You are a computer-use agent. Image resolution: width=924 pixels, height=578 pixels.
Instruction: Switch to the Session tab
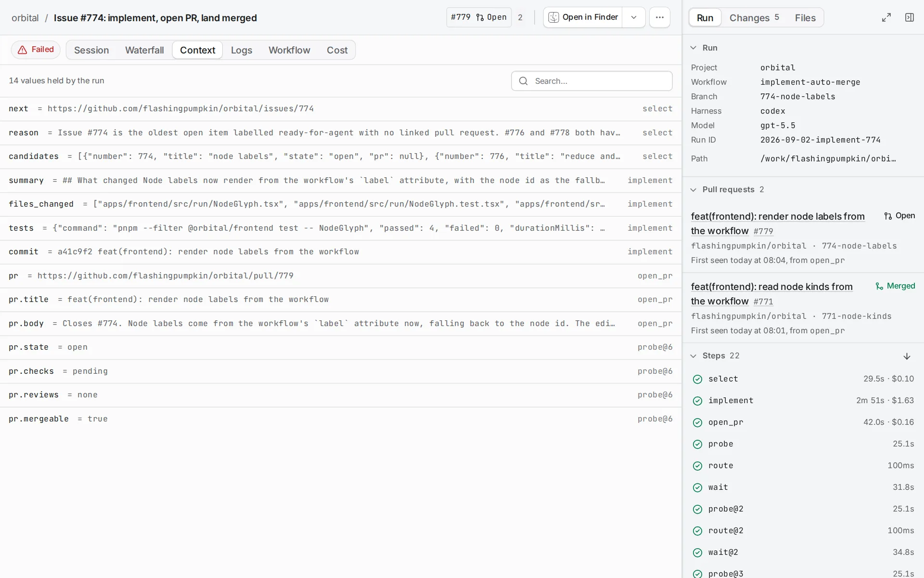[91, 50]
